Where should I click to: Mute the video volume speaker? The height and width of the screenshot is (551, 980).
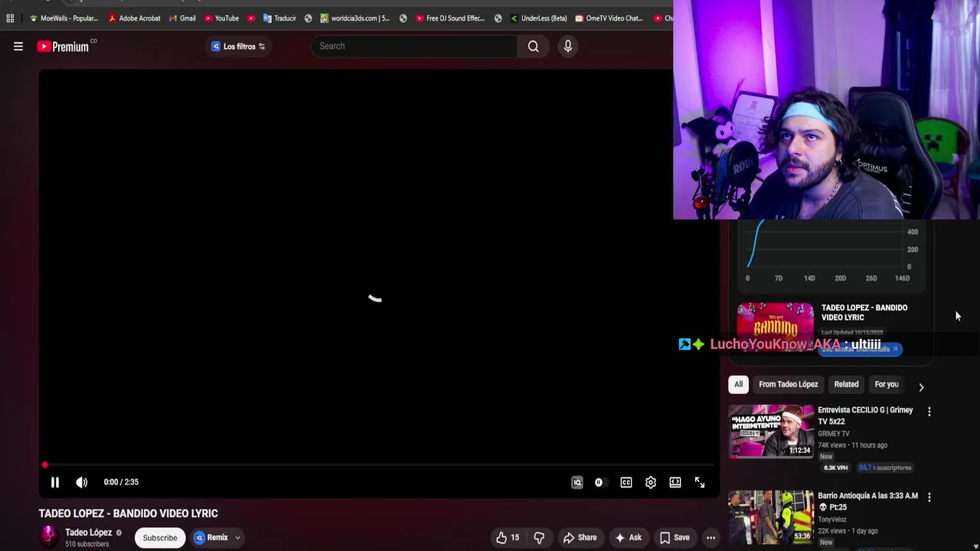(x=81, y=482)
